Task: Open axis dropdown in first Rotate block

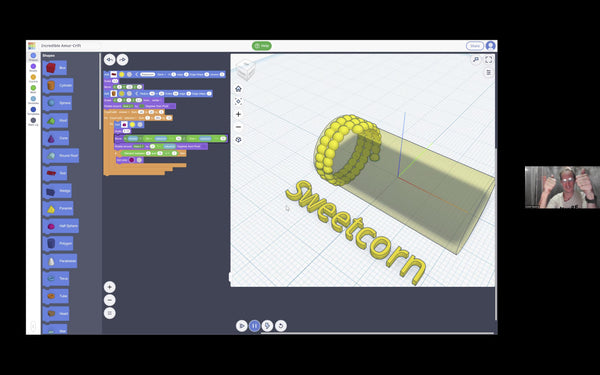Action: (x=128, y=106)
